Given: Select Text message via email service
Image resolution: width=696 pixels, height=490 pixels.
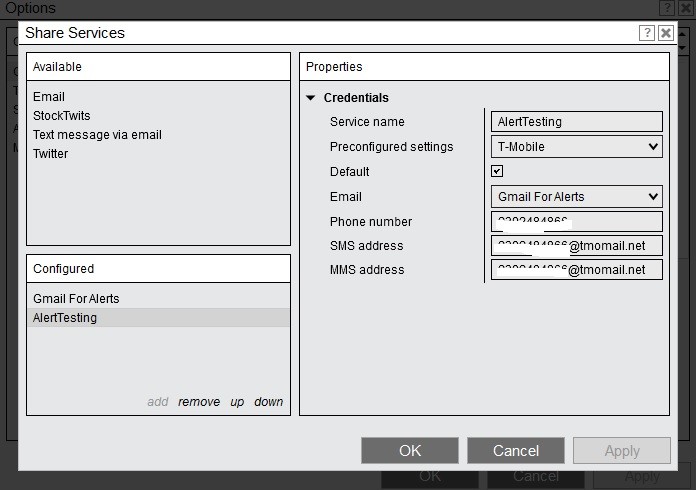Looking at the screenshot, I should point(97,135).
